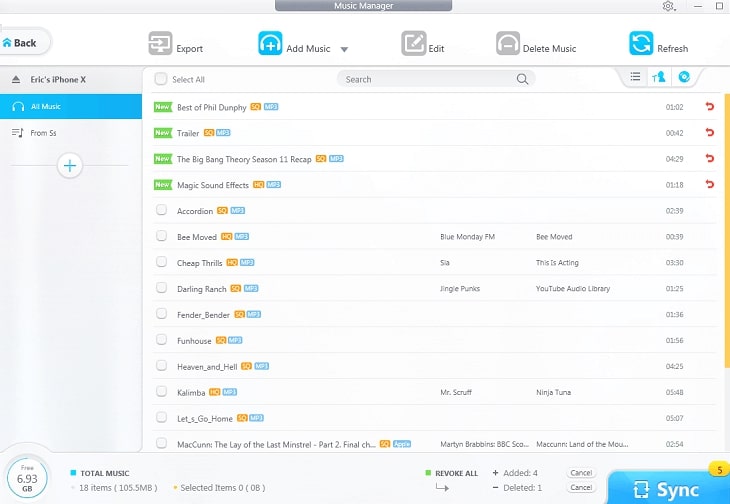The image size is (730, 504).
Task: Click Blue Monday FM artist
Action: pyautogui.click(x=467, y=237)
